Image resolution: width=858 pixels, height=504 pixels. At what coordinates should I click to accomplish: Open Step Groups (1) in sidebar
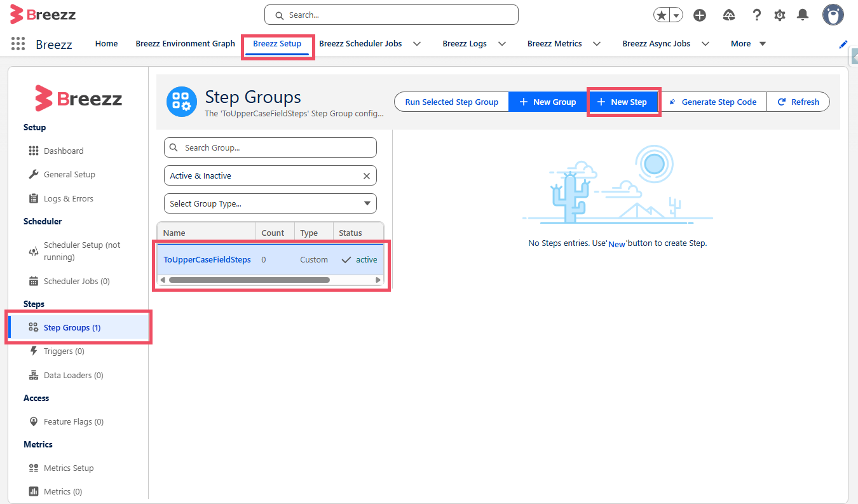click(79, 327)
